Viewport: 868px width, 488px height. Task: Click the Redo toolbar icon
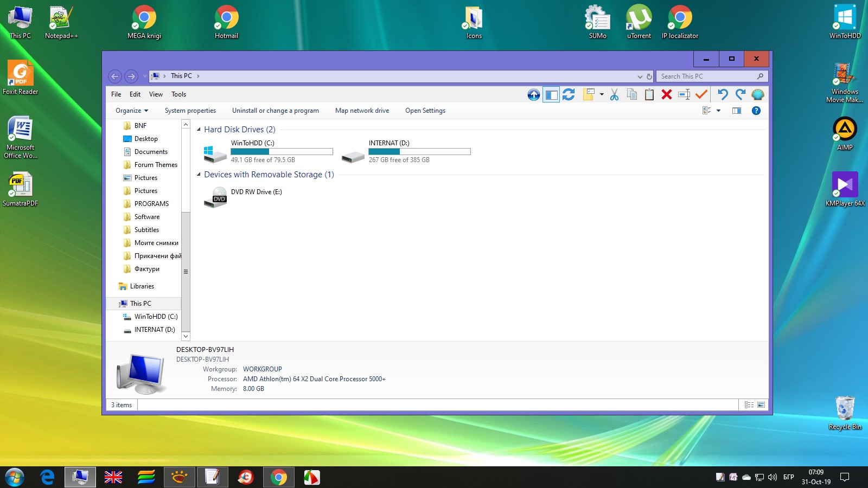pos(741,95)
